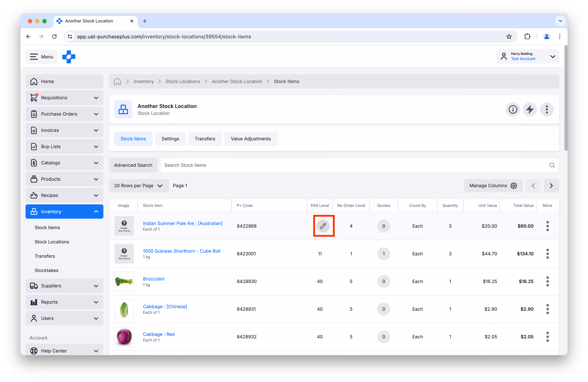Expand the Purchase Orders sidebar menu
Viewport: 588px width, 382px height.
(x=64, y=114)
